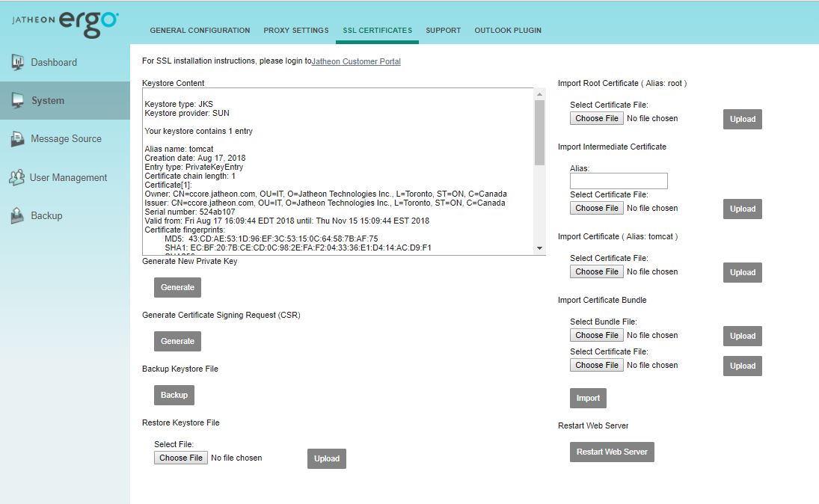
Task: Click the SHA1 fingerprint line
Action: [298, 248]
